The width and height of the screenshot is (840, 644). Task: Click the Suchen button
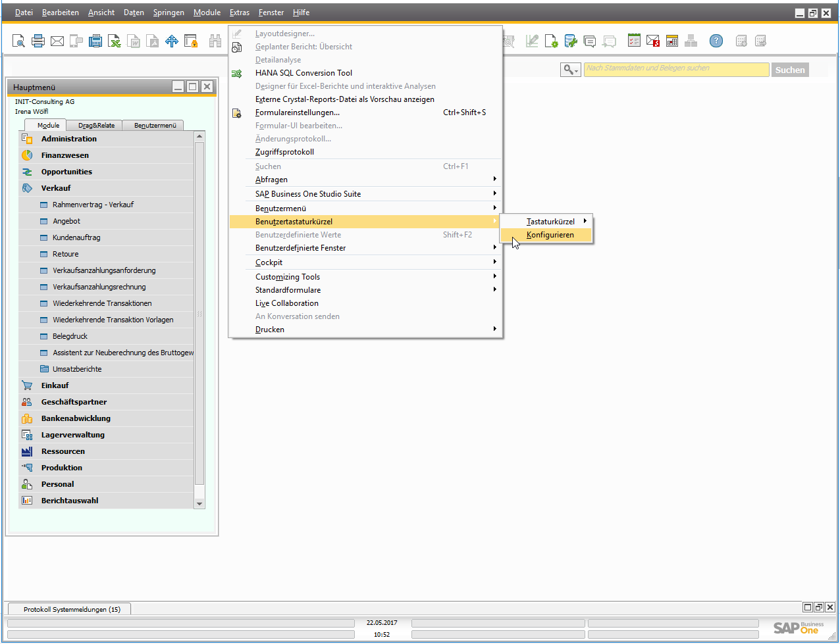789,70
